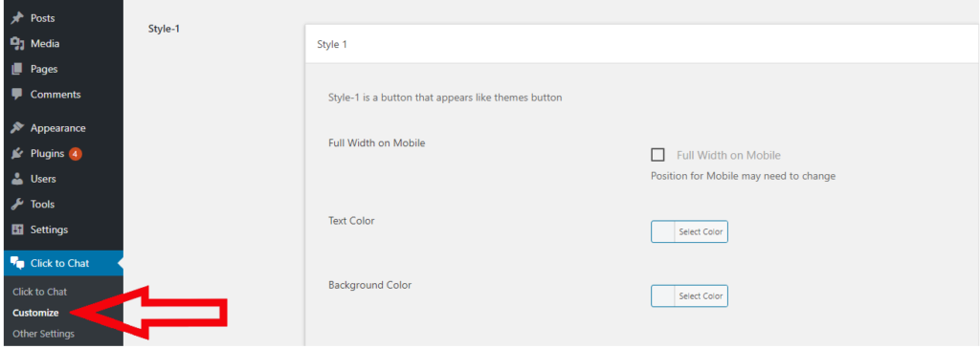Click the Comments speech bubble icon
Viewport: 980px width, 349px height.
tap(17, 95)
